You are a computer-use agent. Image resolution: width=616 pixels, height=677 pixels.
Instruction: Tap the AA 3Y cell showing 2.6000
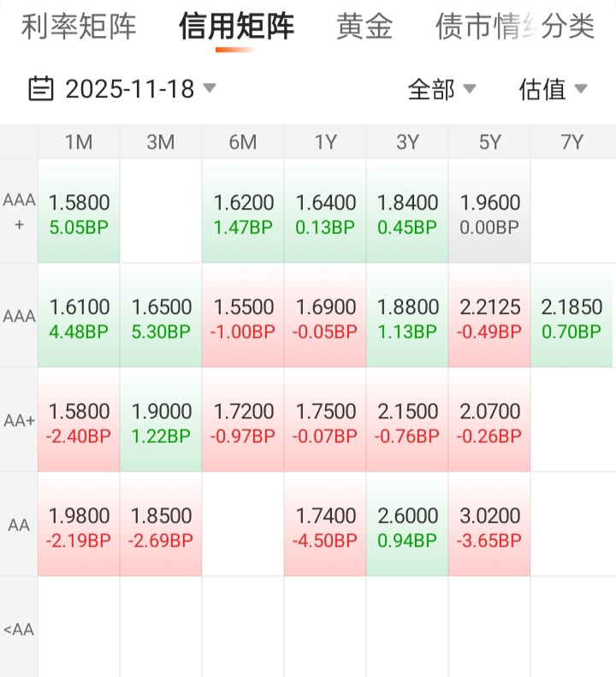click(x=407, y=526)
